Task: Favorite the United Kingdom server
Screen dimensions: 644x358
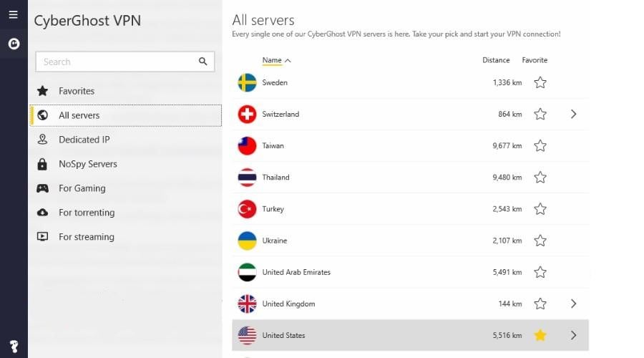Action: click(540, 304)
